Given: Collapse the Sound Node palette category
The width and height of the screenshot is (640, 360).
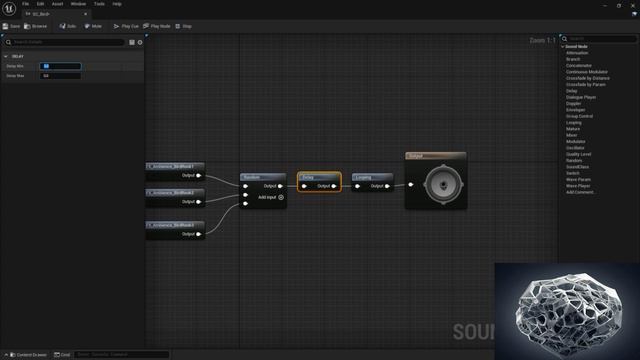Looking at the screenshot, I should (563, 47).
